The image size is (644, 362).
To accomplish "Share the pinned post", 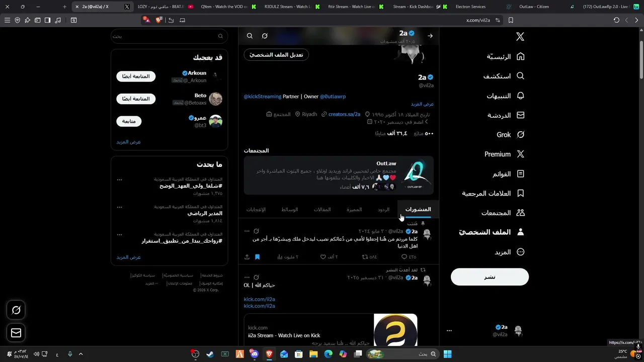I will click(x=247, y=257).
